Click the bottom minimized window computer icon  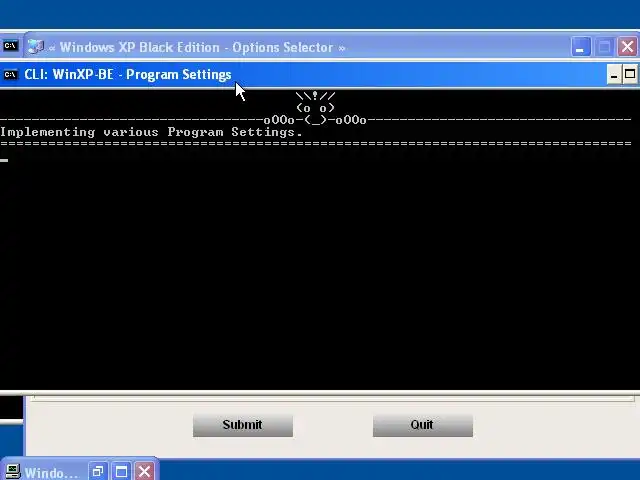[12, 471]
